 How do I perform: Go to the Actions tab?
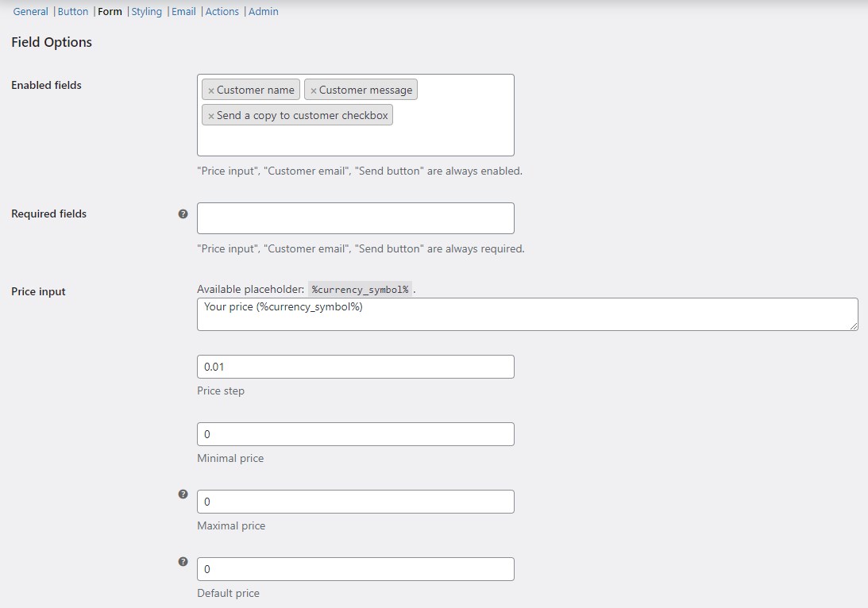pos(222,11)
